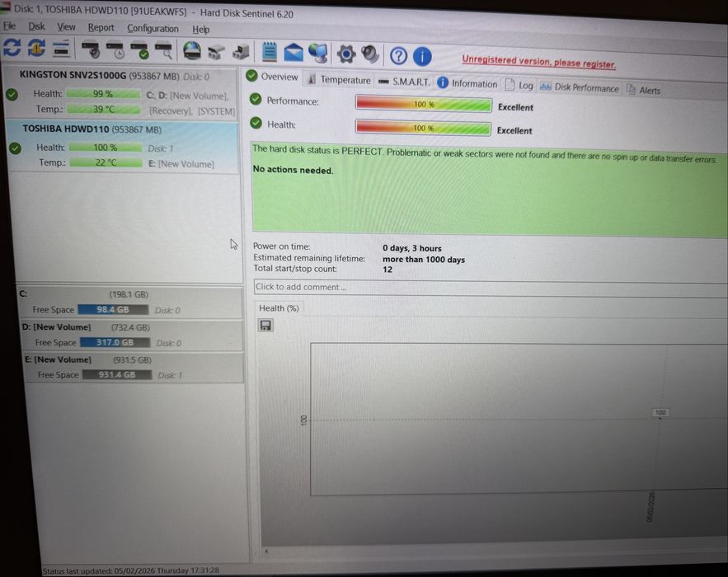Click the disk icon with magnifying glass
Screen dimensions: 728x577
[x=163, y=51]
